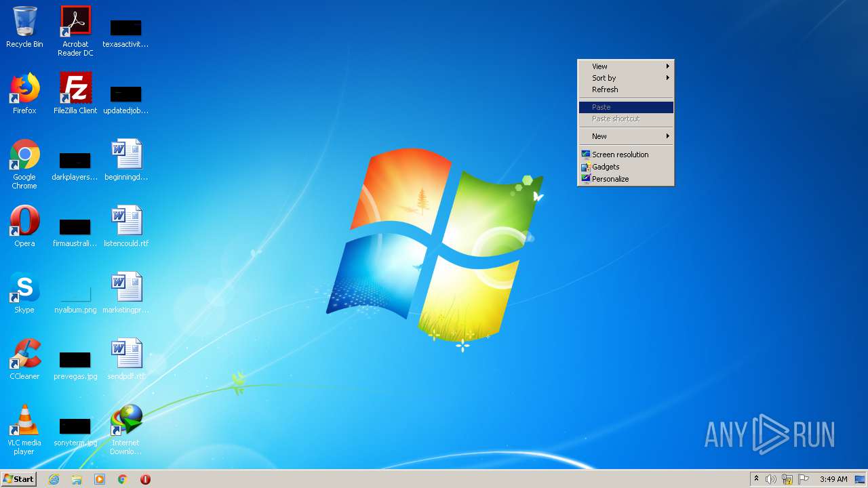
Task: Expand the Sort by submenu
Action: click(x=626, y=78)
